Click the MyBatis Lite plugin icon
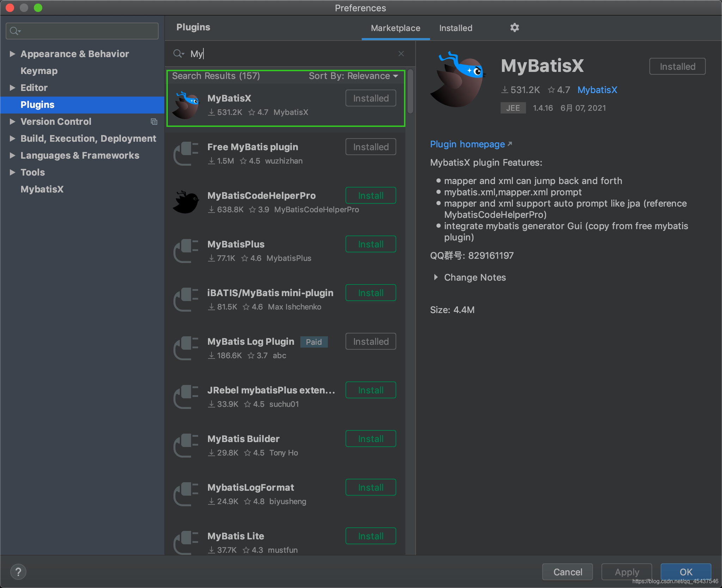The height and width of the screenshot is (588, 722). (186, 543)
